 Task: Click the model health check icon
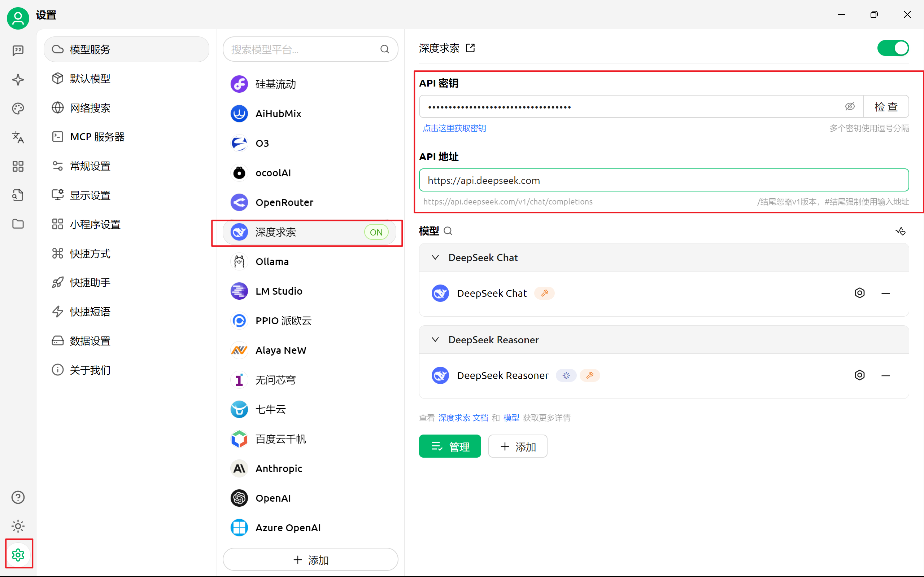coord(900,231)
